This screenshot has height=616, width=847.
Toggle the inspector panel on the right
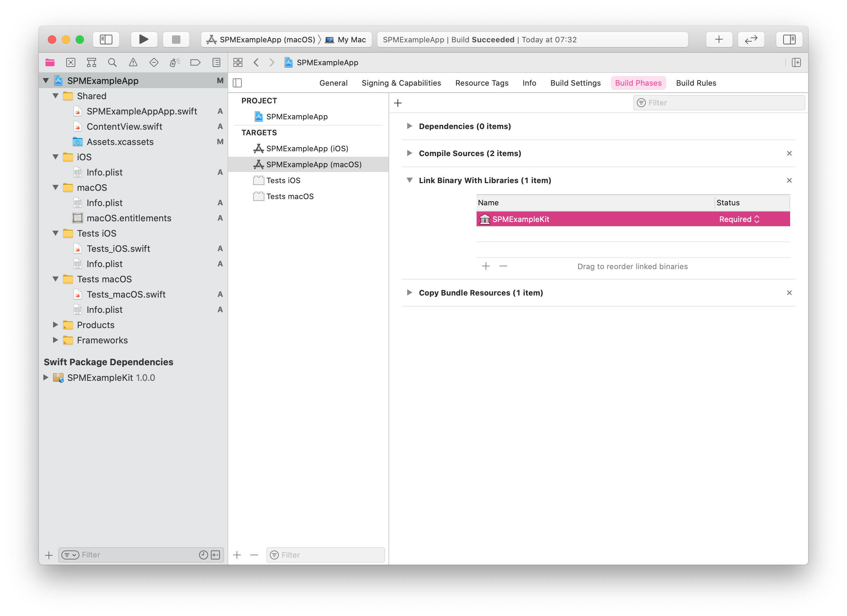click(x=789, y=40)
